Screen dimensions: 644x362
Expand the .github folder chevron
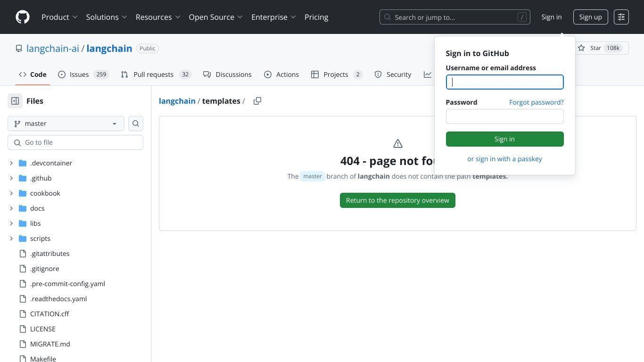[x=11, y=178]
